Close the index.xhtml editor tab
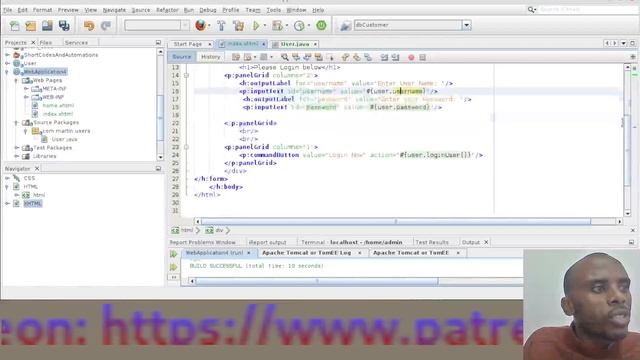The height and width of the screenshot is (360, 640). tap(264, 44)
